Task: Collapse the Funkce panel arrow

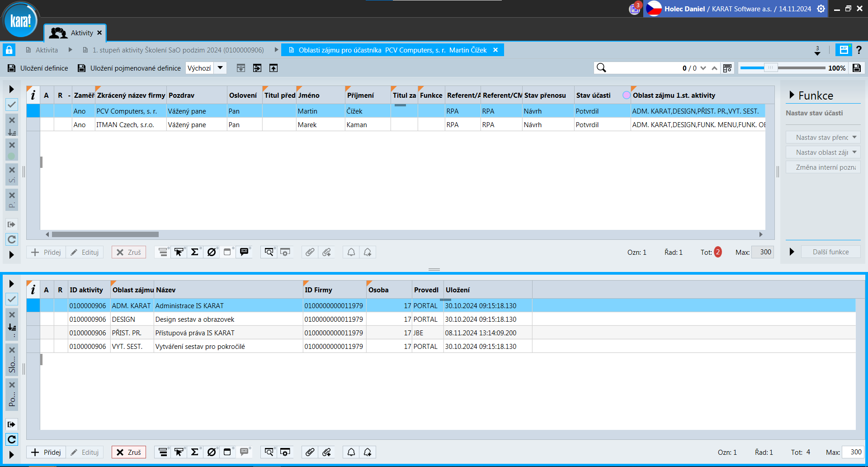Action: point(792,95)
